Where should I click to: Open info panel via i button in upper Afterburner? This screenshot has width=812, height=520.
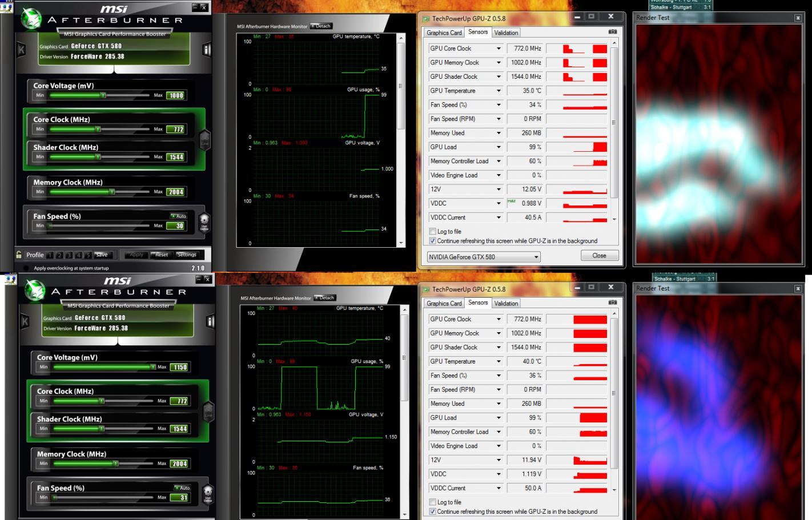click(x=207, y=50)
